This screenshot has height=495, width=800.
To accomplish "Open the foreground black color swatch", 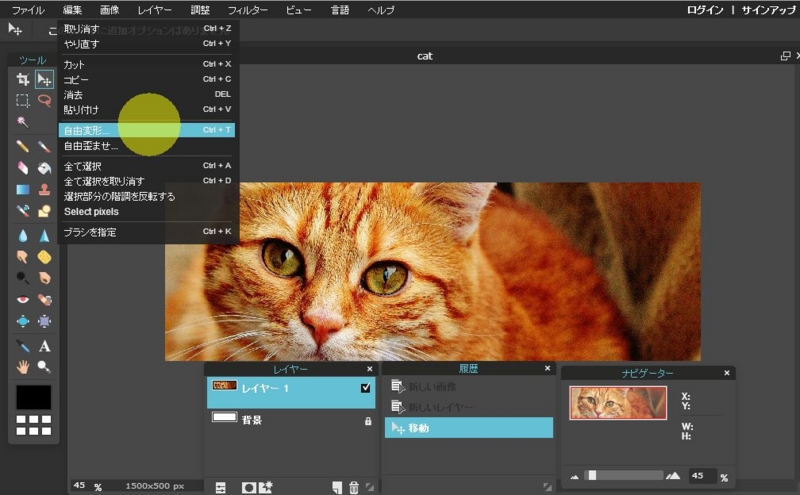I will 34,398.
